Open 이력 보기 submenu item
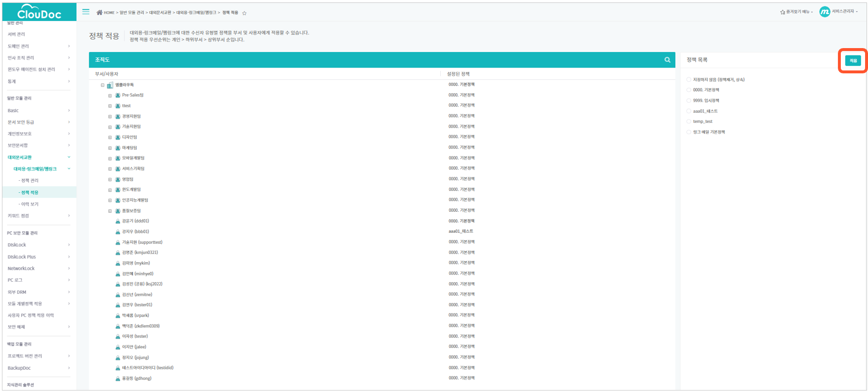This screenshot has height=392, width=868. point(29,205)
